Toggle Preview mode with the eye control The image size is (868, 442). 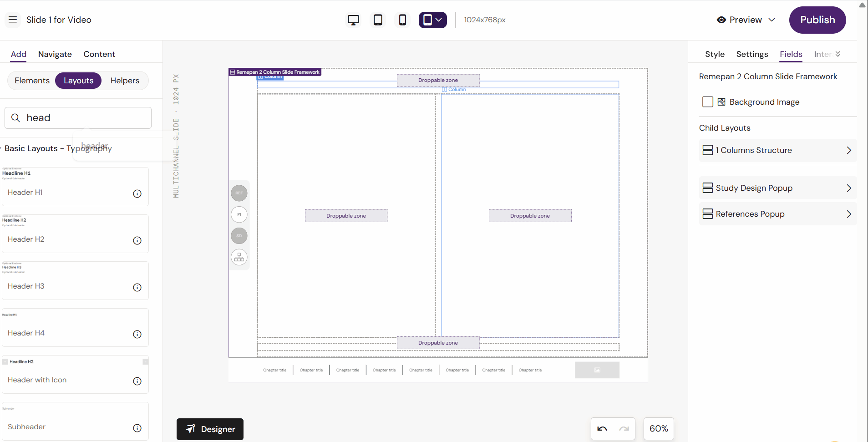(721, 20)
